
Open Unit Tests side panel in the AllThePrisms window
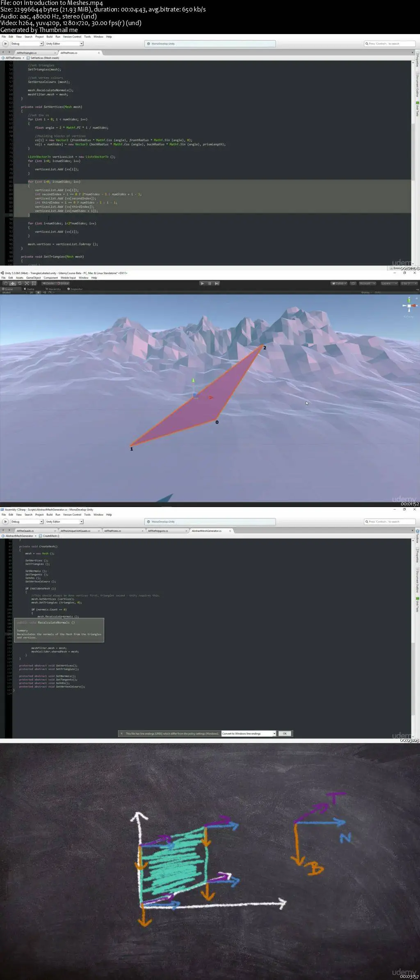418,108
